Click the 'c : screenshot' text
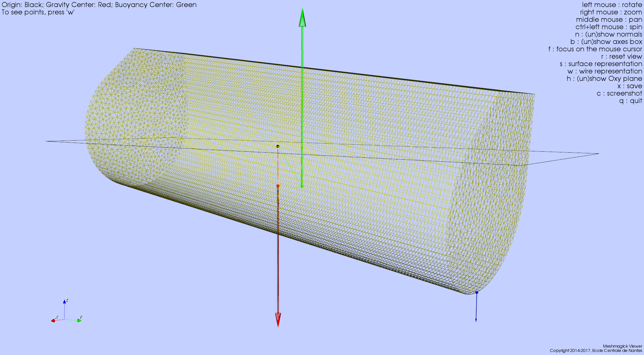 619,94
